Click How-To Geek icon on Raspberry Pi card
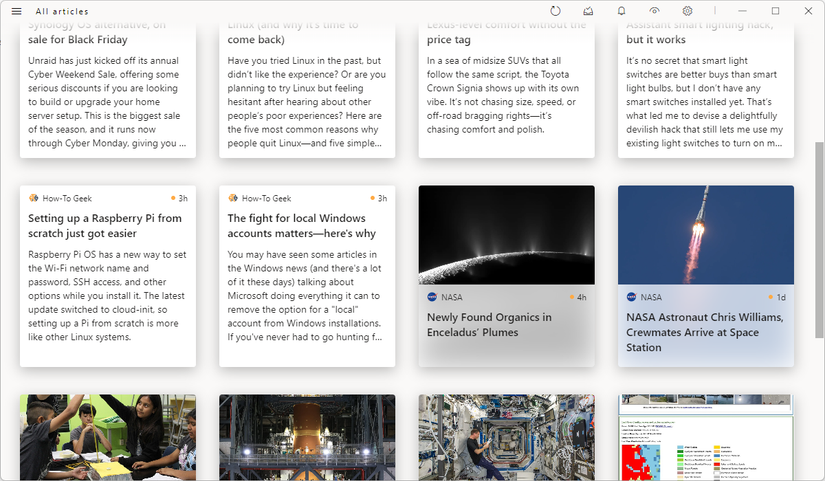825x481 pixels. pos(33,198)
